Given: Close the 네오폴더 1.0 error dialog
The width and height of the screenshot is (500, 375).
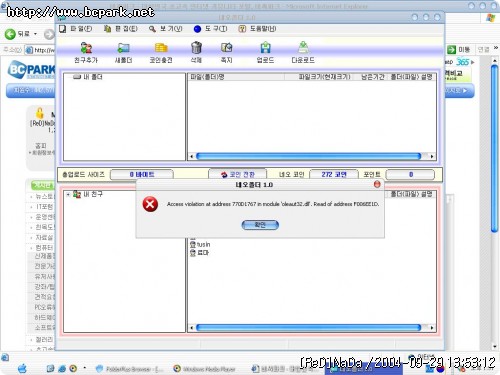Looking at the screenshot, I should tap(377, 184).
